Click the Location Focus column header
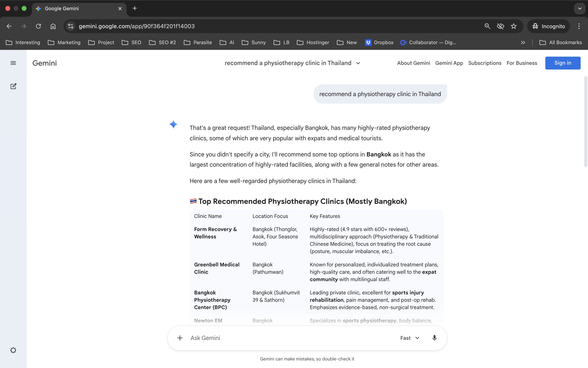This screenshot has height=368, width=588. [x=270, y=216]
